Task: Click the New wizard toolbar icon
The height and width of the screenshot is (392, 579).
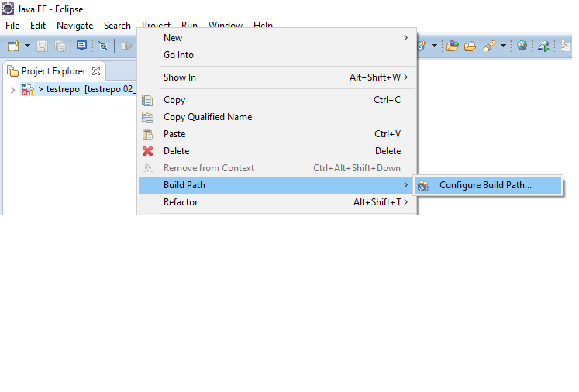Action: (13, 46)
